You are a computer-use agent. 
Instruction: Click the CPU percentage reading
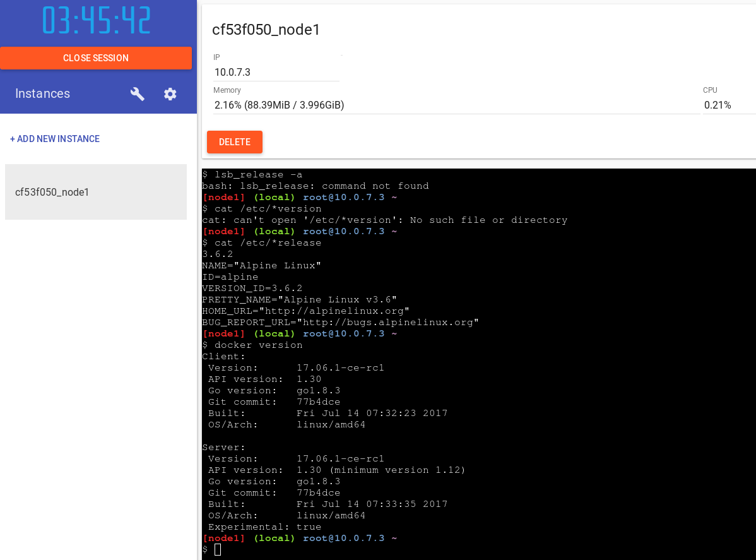coord(717,105)
